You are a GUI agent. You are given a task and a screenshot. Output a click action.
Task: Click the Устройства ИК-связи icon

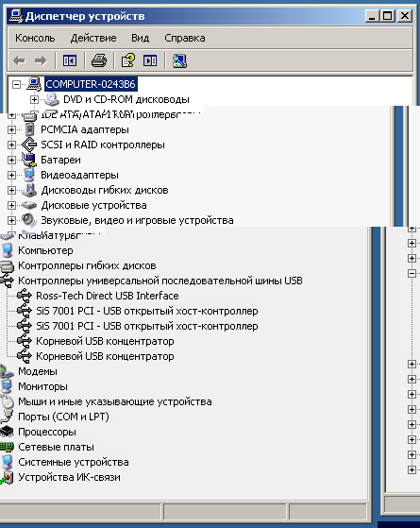point(7,478)
